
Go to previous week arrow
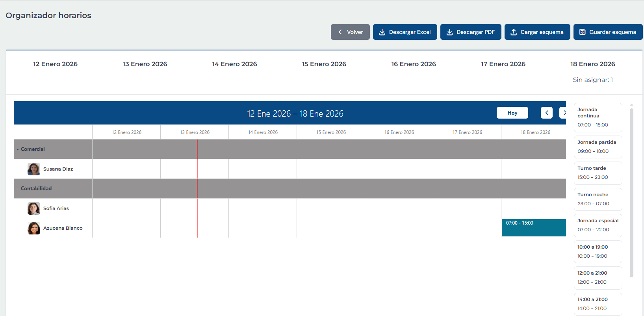pyautogui.click(x=546, y=113)
